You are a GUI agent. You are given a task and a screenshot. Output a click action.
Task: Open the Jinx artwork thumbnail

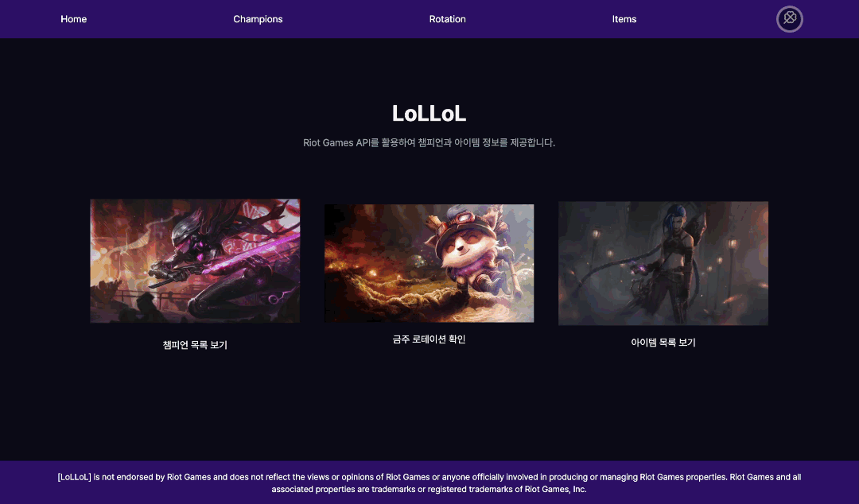coord(663,263)
